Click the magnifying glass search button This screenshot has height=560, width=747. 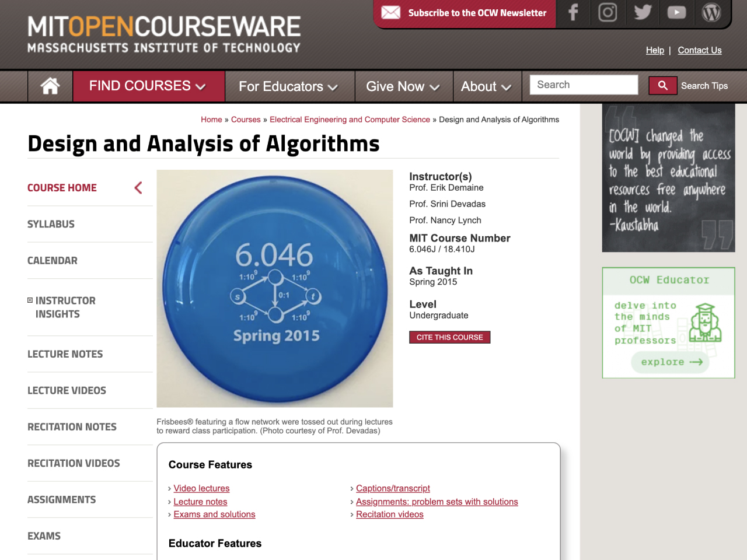pyautogui.click(x=663, y=85)
